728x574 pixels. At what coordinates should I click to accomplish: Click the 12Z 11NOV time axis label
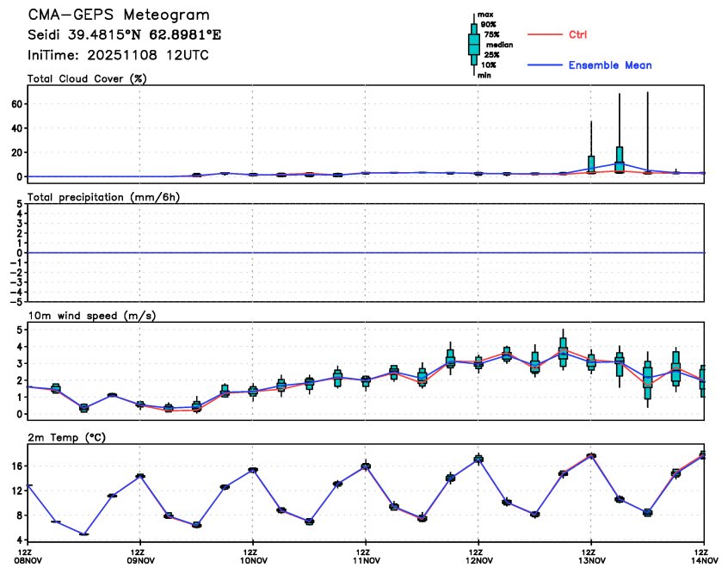[367, 556]
